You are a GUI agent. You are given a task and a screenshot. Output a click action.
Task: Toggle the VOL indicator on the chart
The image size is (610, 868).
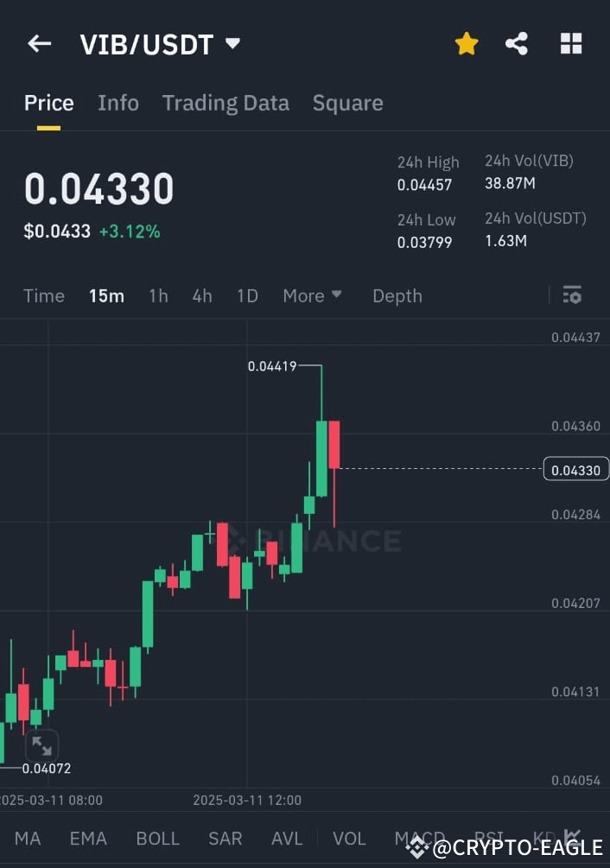(x=349, y=838)
